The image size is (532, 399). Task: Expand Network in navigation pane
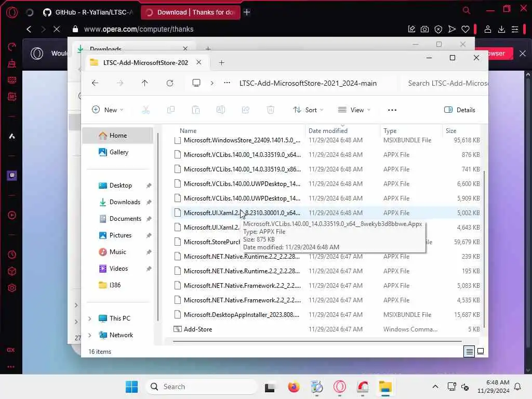click(x=89, y=335)
